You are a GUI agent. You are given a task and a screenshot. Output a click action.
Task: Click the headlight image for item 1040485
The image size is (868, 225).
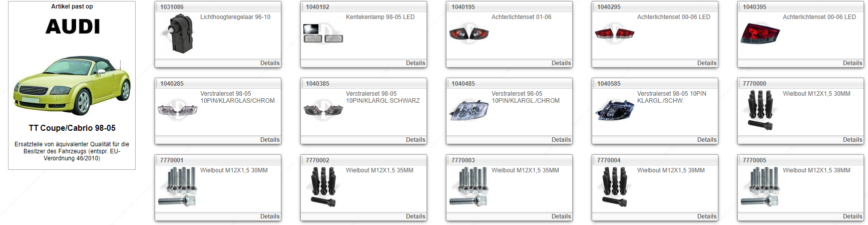(x=469, y=110)
